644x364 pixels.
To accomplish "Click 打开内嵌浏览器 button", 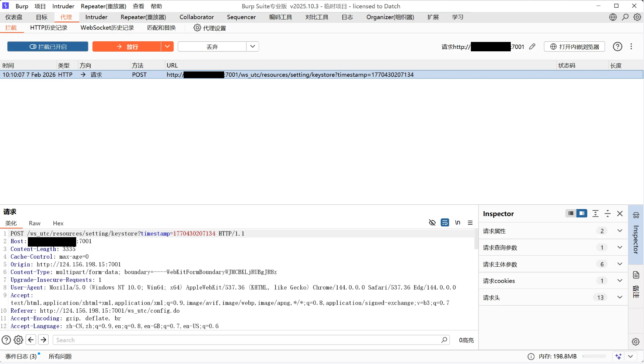I will click(x=575, y=47).
